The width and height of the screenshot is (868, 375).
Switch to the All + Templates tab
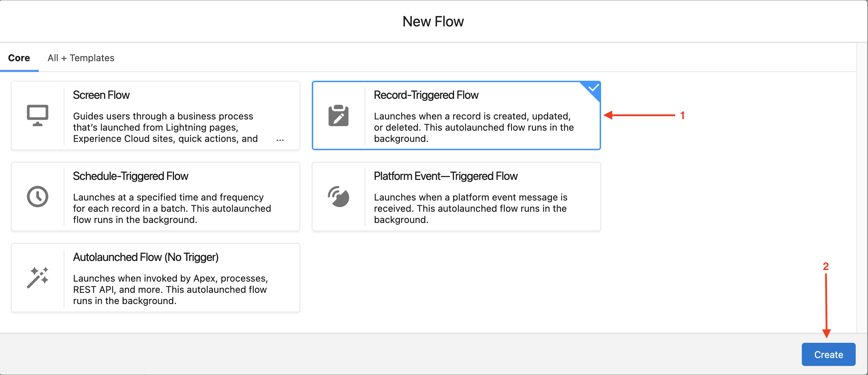pyautogui.click(x=81, y=58)
